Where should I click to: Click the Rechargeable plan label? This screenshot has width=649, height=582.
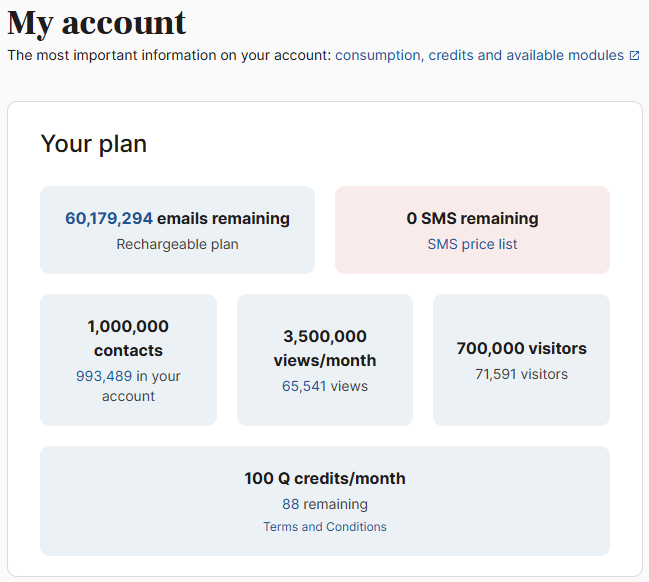(x=178, y=244)
